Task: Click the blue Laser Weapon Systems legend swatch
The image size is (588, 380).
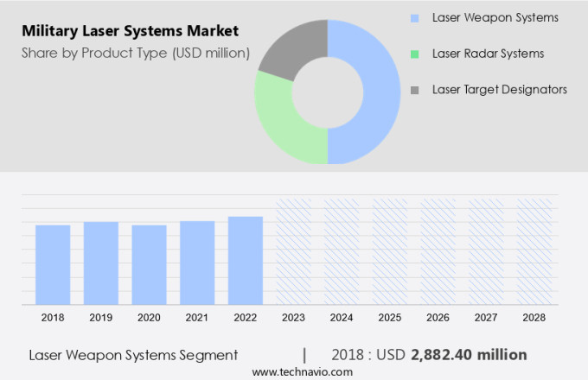Action: [x=415, y=17]
